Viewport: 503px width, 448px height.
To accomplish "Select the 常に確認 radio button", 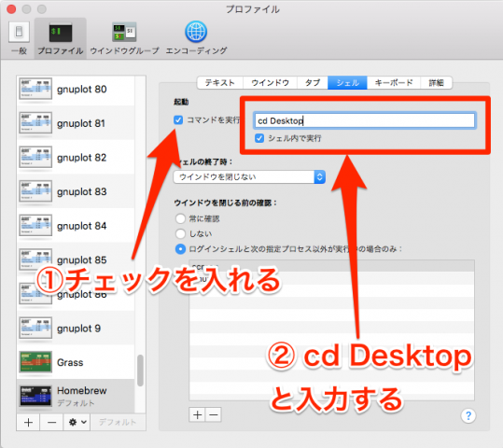I will click(x=180, y=218).
